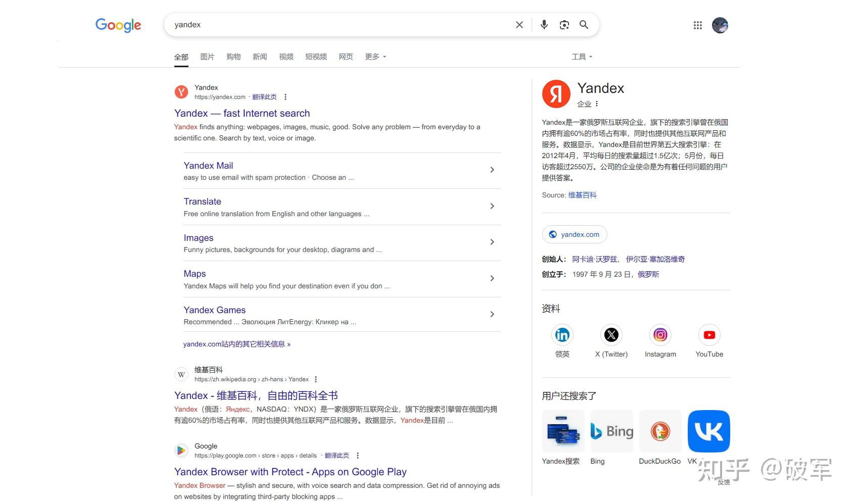
Task: Clear the search box with X icon
Action: 519,25
